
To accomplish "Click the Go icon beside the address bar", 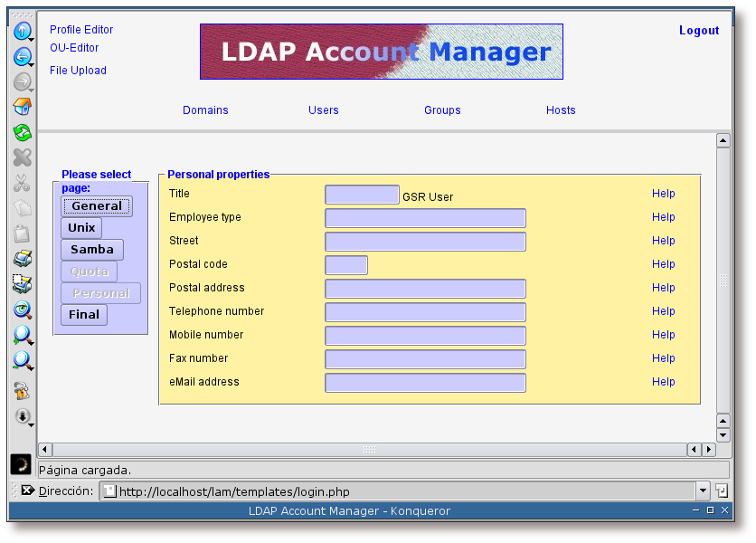I will pos(721,491).
